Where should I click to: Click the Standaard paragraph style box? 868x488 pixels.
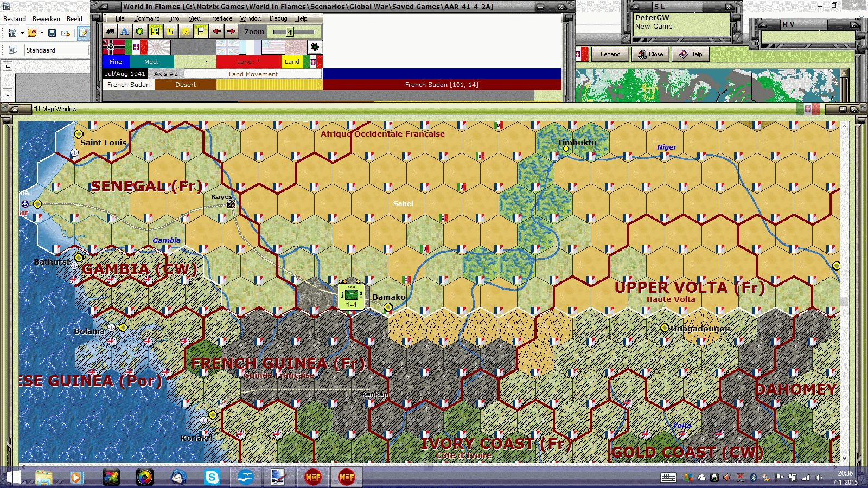point(56,50)
